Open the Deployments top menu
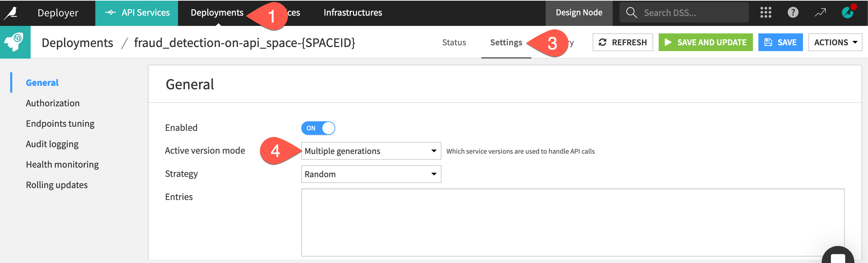 [217, 13]
